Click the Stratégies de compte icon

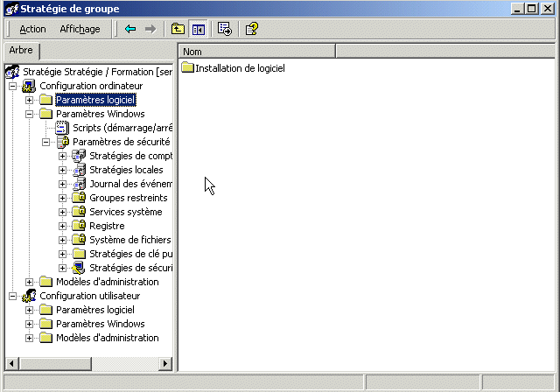(x=79, y=156)
